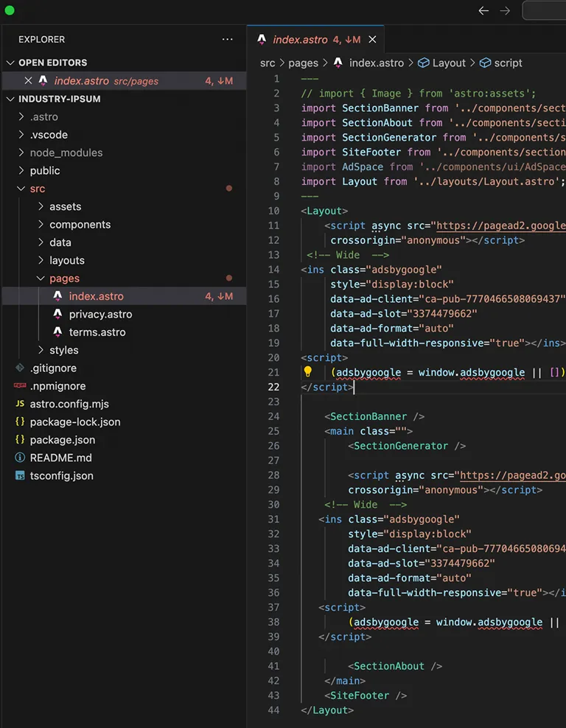The height and width of the screenshot is (728, 566).
Task: Click the pagead2 URL link on line 11
Action: click(x=500, y=225)
